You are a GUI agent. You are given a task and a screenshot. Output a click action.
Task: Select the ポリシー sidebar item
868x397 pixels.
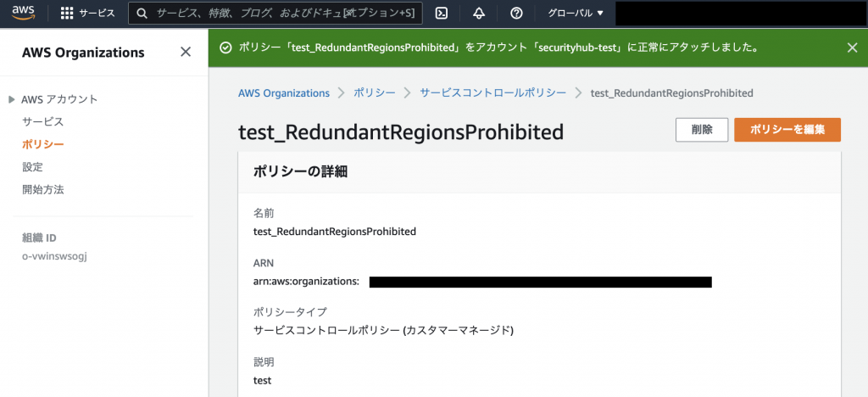coord(42,144)
